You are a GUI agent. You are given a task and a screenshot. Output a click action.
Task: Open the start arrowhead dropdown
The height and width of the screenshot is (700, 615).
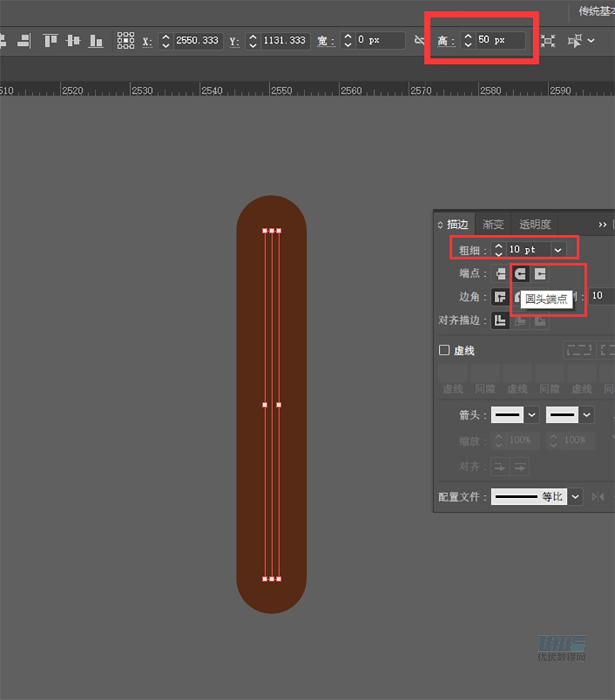(x=532, y=415)
